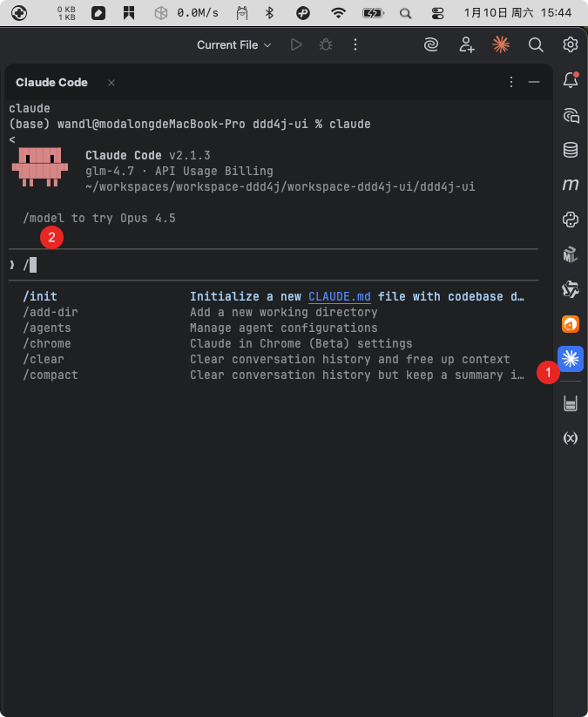Screen dimensions: 588x717
Task: Open the Python packages sidebar icon
Action: tap(571, 220)
